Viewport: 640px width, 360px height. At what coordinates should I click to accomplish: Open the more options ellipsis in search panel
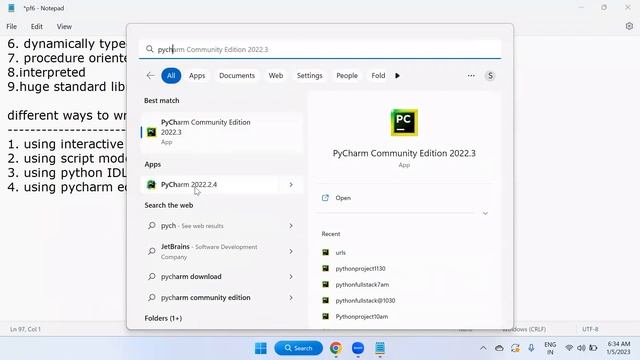coord(471,76)
